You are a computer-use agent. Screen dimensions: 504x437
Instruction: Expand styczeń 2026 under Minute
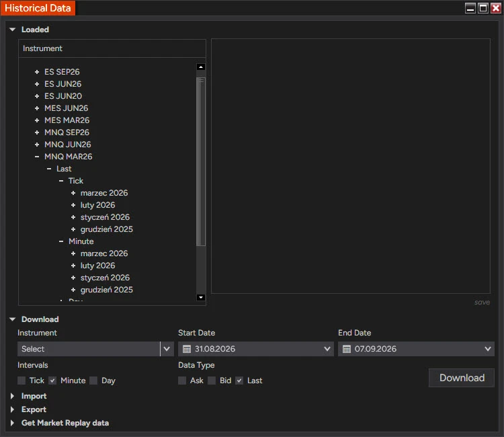point(73,278)
